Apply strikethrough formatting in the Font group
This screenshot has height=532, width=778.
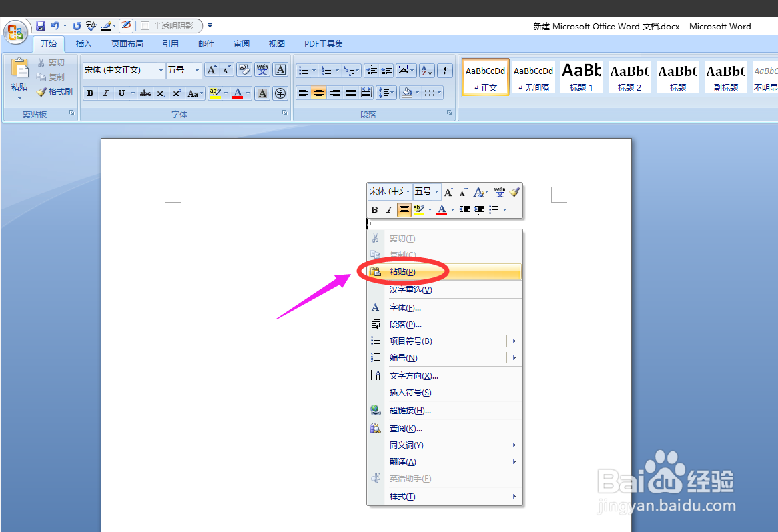tap(145, 93)
